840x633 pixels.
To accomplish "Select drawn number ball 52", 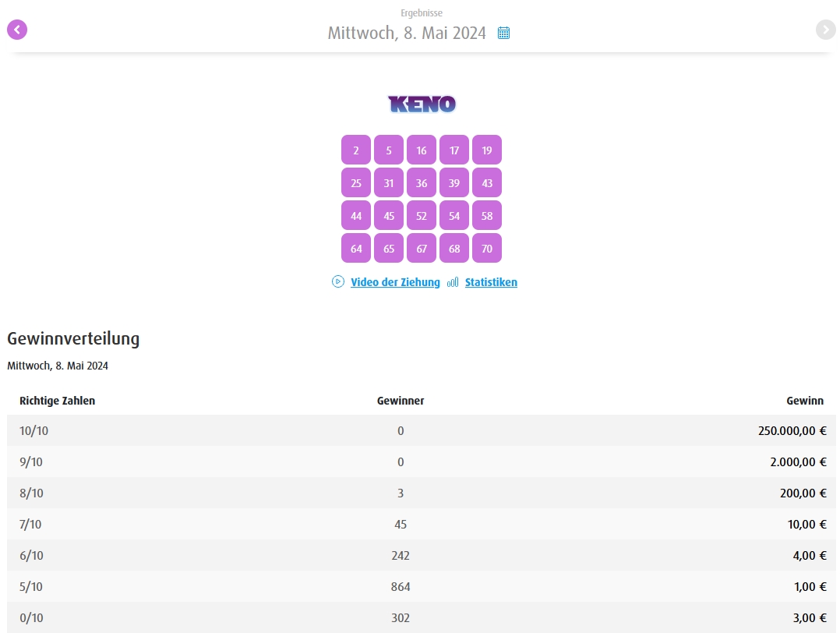I will (422, 215).
